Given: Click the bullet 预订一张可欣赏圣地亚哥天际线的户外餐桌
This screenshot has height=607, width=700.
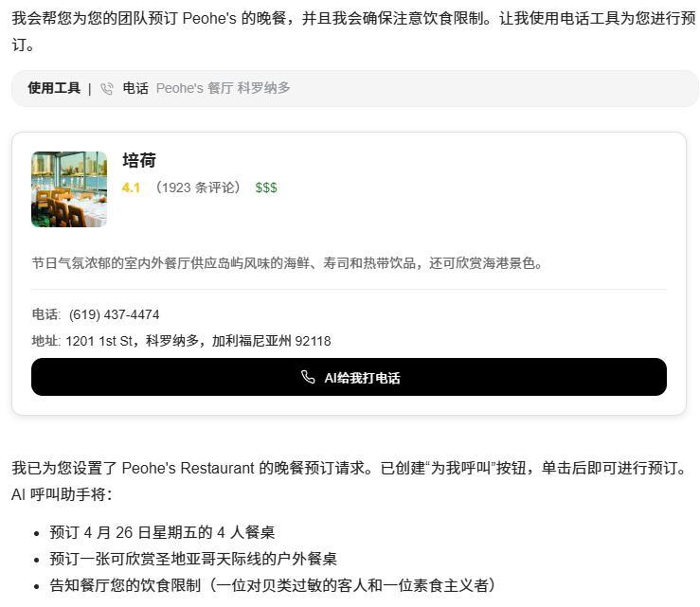Looking at the screenshot, I should point(193,559).
